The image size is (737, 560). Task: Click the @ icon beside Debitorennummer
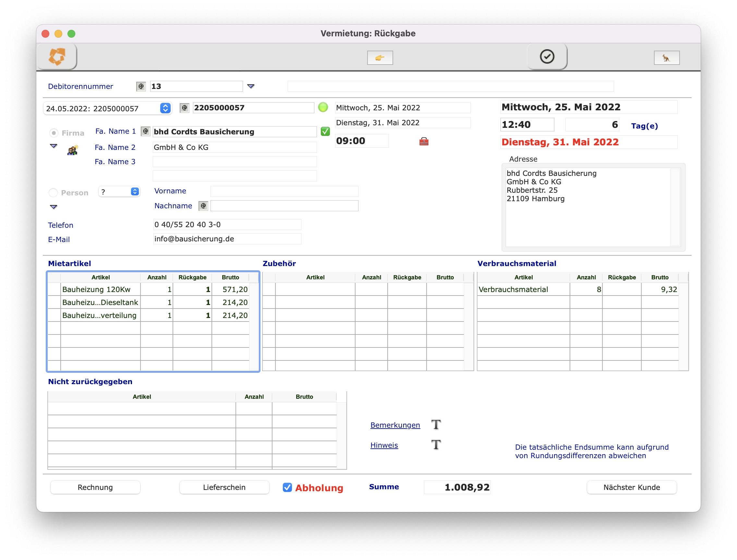[141, 86]
